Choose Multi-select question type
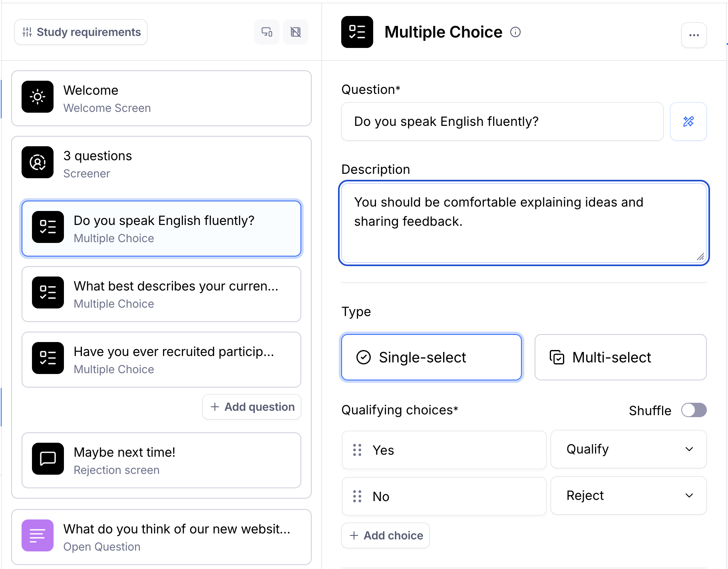 [621, 357]
